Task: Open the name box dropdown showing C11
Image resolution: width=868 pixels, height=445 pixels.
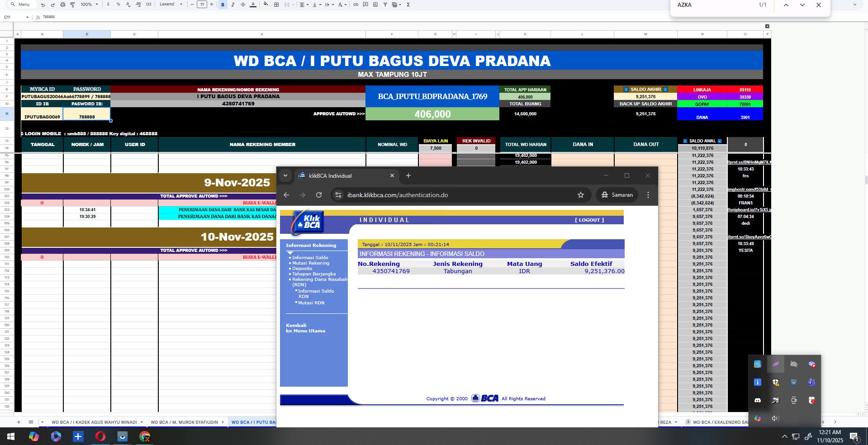Action: (27, 17)
